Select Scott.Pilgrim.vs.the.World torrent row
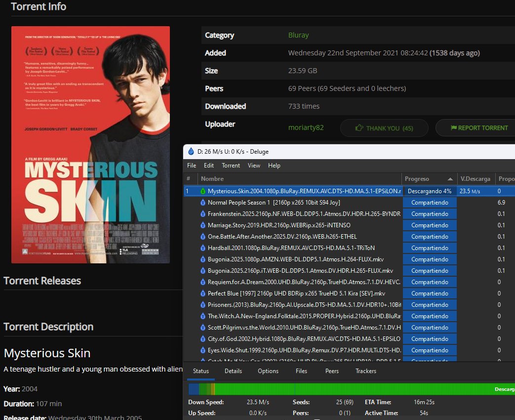The image size is (515, 420). click(x=349, y=327)
